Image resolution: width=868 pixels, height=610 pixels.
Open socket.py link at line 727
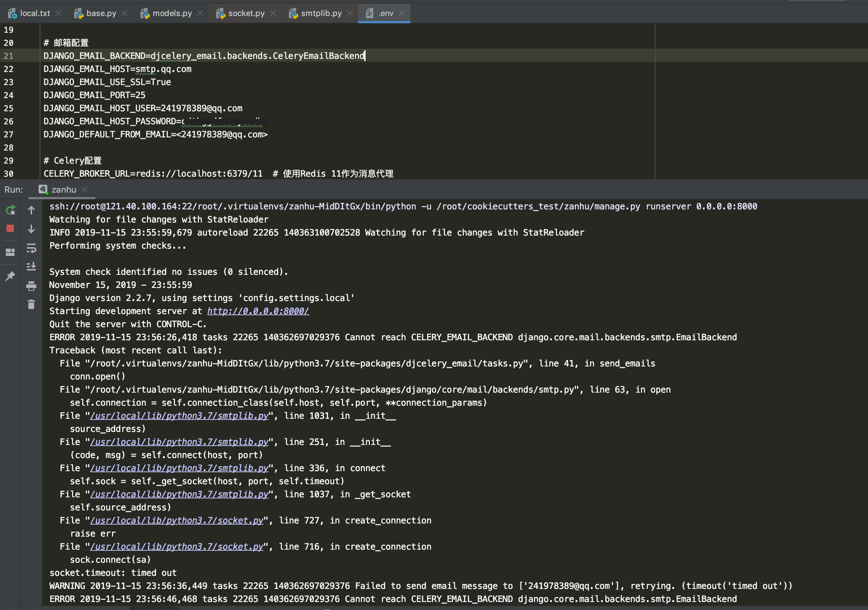(x=176, y=521)
